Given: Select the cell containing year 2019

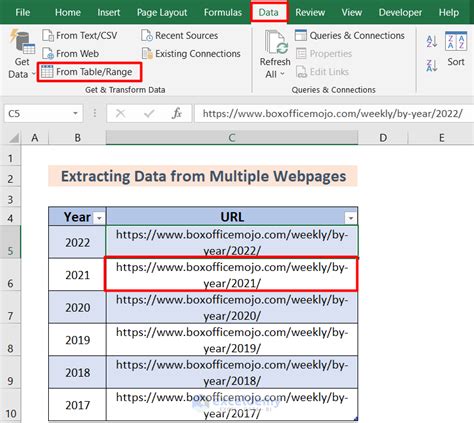Looking at the screenshot, I should click(x=77, y=340).
